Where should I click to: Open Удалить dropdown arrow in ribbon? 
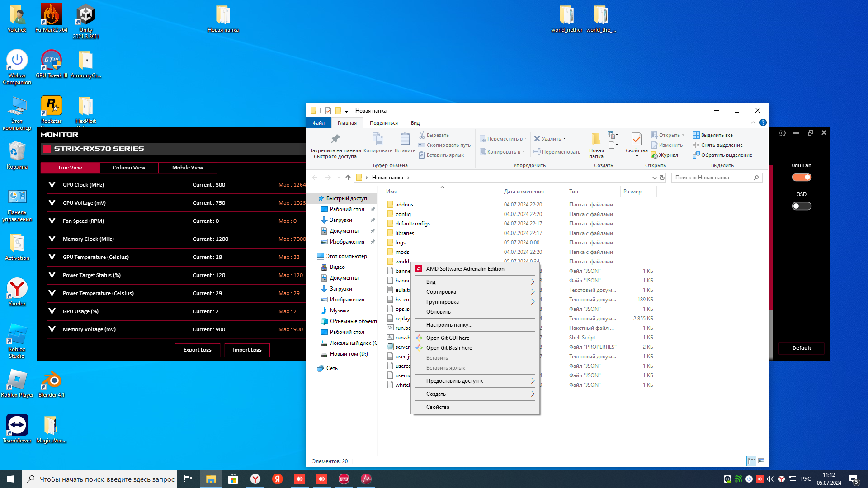click(x=564, y=139)
